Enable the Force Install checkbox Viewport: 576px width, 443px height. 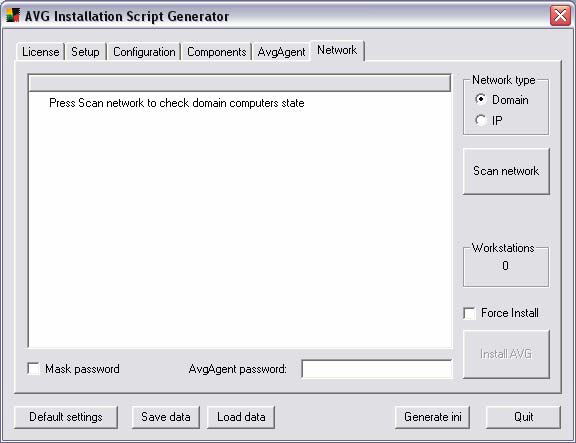501,313
